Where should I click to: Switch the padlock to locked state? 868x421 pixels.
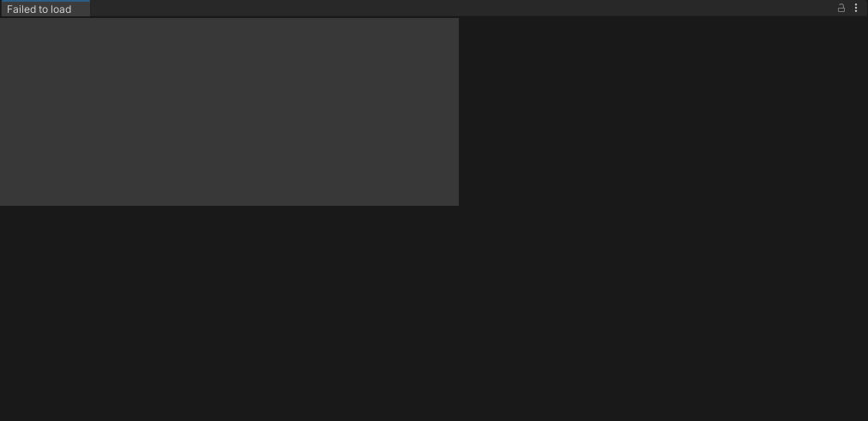click(841, 8)
